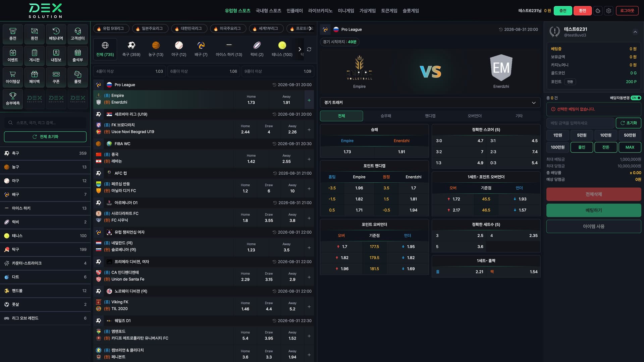Open the settings gear in top bar
This screenshot has width=644, height=362.
608,11
